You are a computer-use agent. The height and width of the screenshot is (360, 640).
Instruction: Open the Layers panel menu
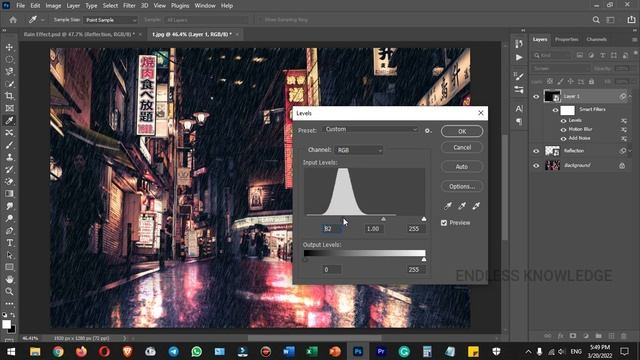pos(634,40)
